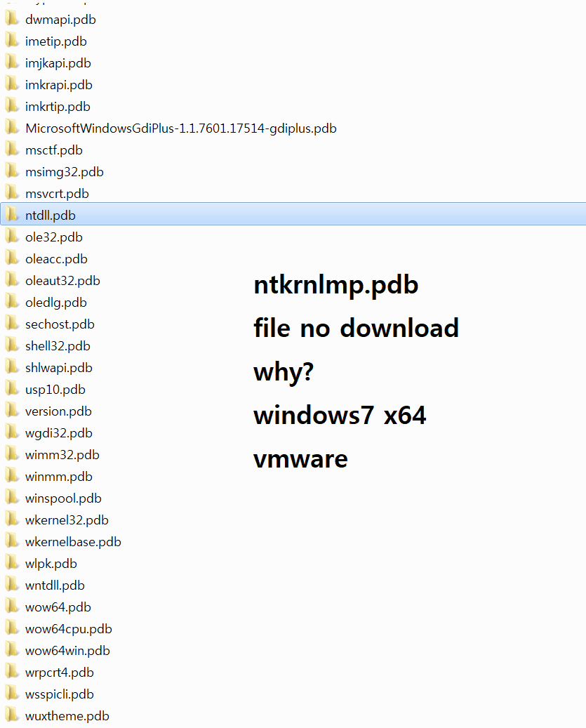
Task: Click the folder icon beside oledlg.pdb
Action: (x=12, y=302)
